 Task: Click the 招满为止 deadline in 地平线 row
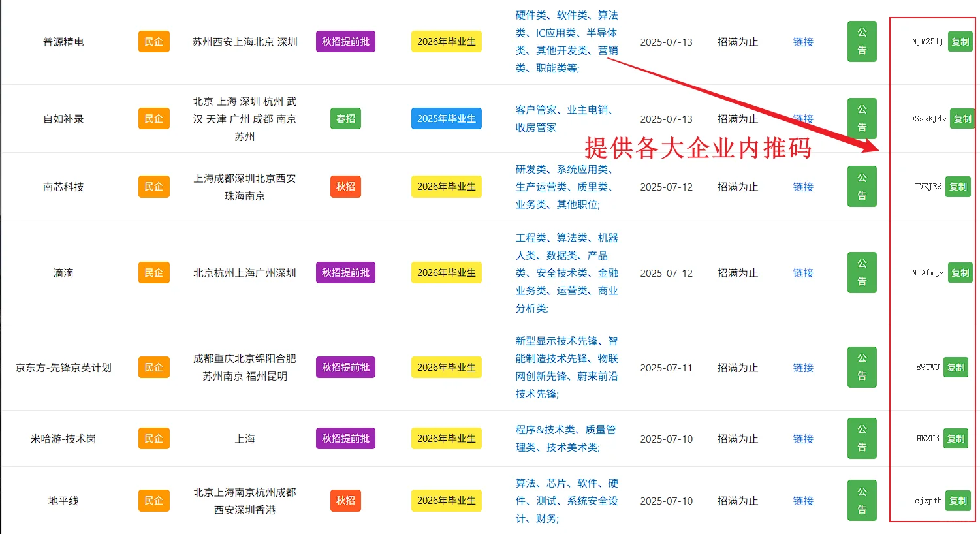[738, 501]
